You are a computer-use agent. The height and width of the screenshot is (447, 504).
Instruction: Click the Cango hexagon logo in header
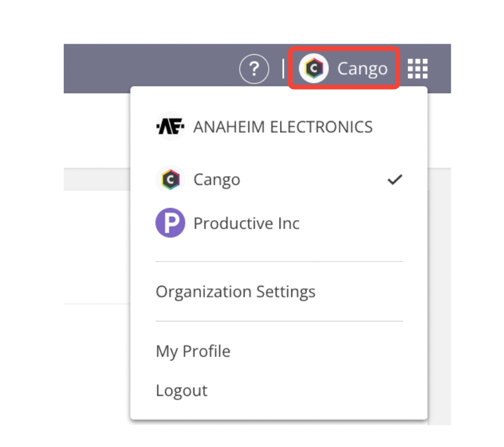point(314,69)
